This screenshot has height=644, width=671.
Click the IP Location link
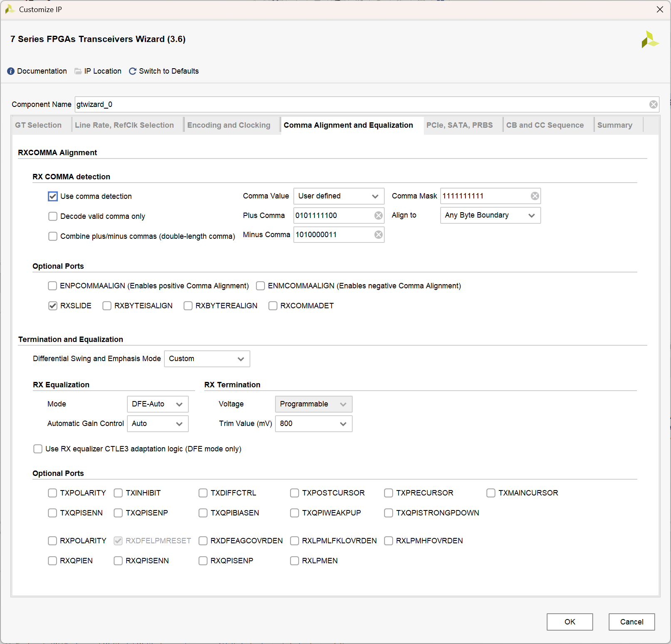103,71
